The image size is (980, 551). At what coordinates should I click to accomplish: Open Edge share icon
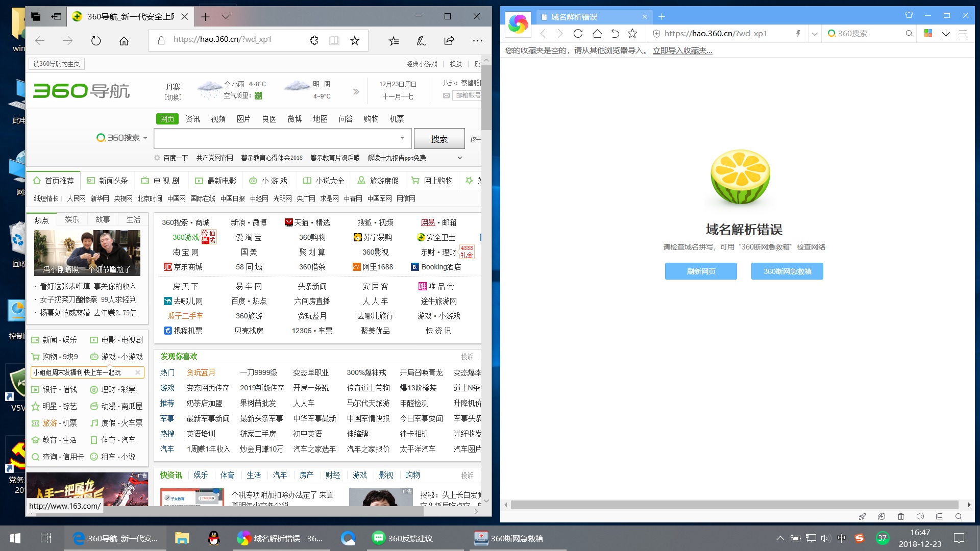(449, 41)
